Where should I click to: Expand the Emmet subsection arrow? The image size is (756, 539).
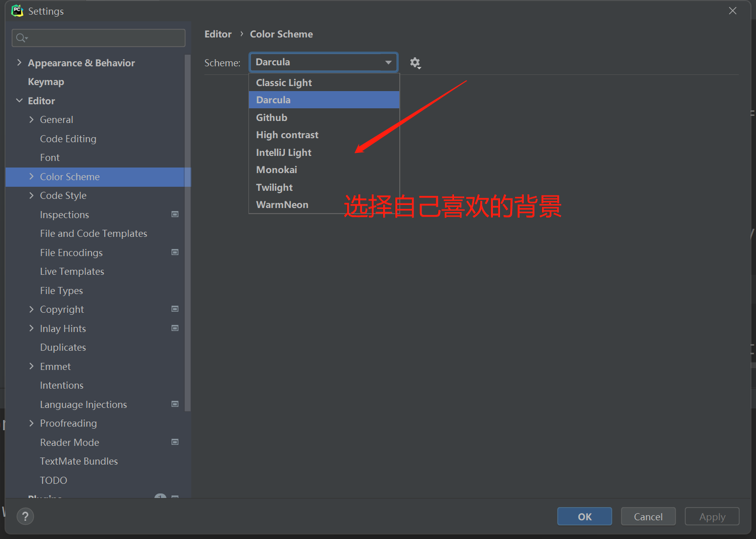point(31,366)
